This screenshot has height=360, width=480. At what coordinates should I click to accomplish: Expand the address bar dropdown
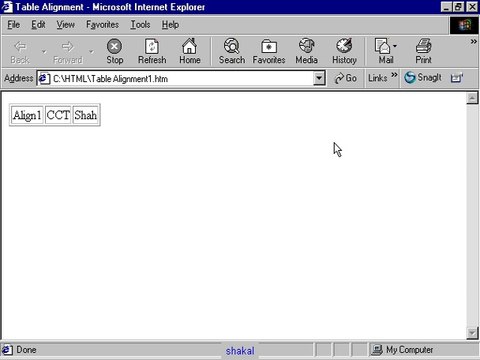(319, 78)
